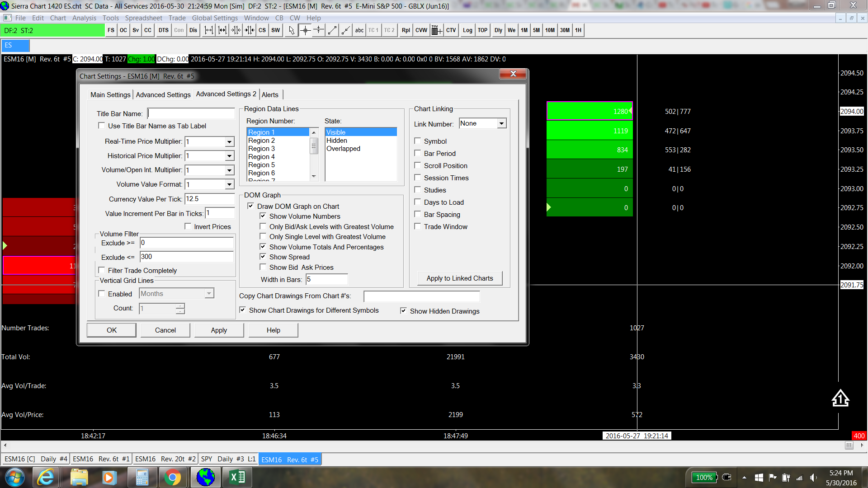Image resolution: width=868 pixels, height=488 pixels.
Task: Click Apply to Linked Charts button
Action: pos(460,278)
